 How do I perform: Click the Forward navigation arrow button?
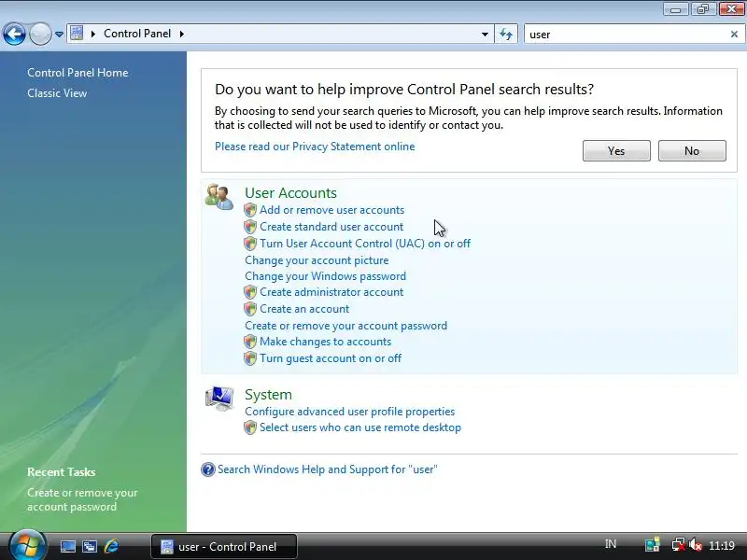click(40, 34)
